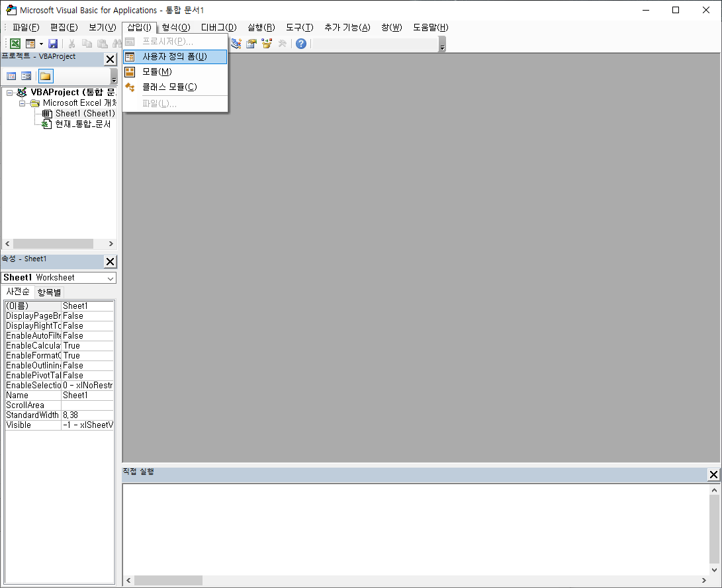
Task: Close the open 삽입(I) menu
Action: (139, 28)
